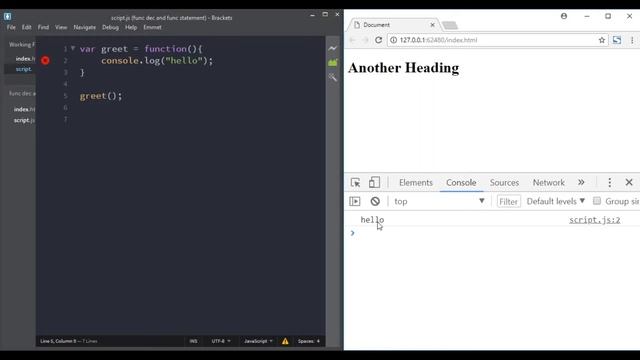640x360 pixels.
Task: Open the JavaScript language mode dropdown
Action: (258, 341)
